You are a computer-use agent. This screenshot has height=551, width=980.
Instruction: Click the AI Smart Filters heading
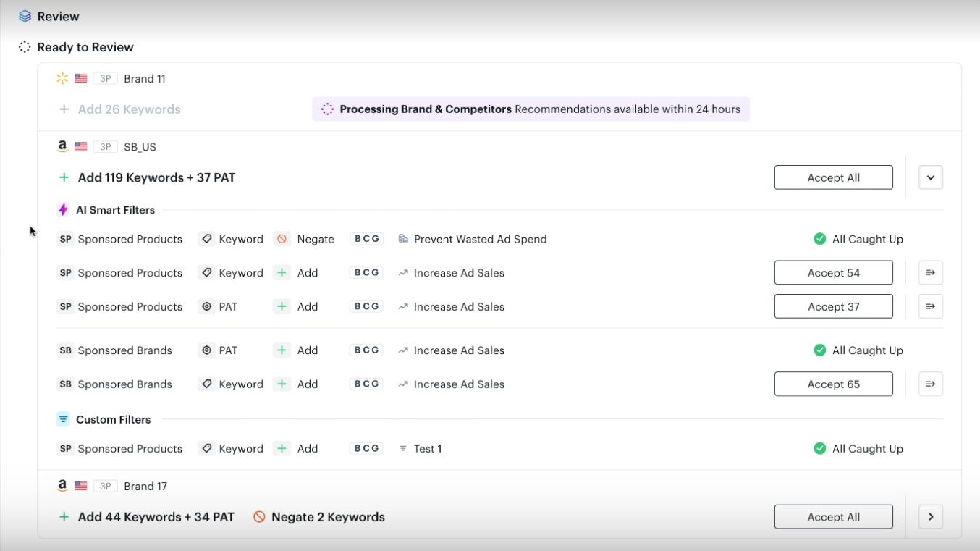(x=116, y=210)
